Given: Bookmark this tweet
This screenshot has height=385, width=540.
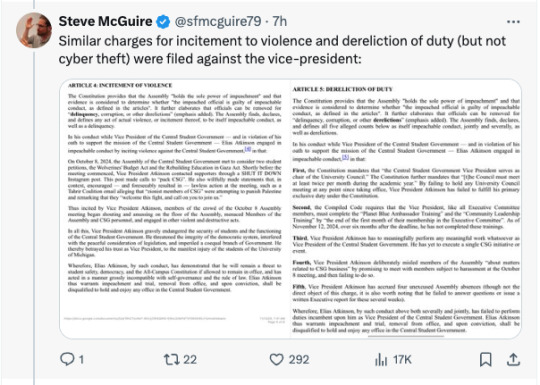Looking at the screenshot, I should pos(486,360).
